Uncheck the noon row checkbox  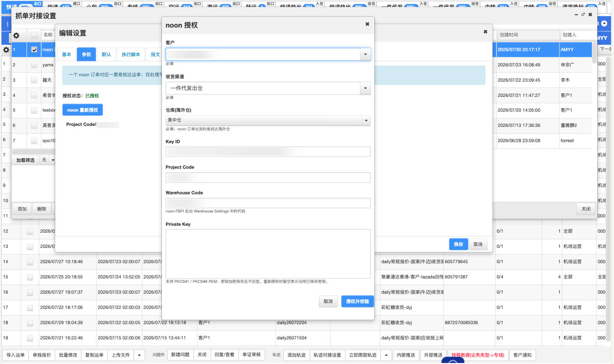pos(34,50)
